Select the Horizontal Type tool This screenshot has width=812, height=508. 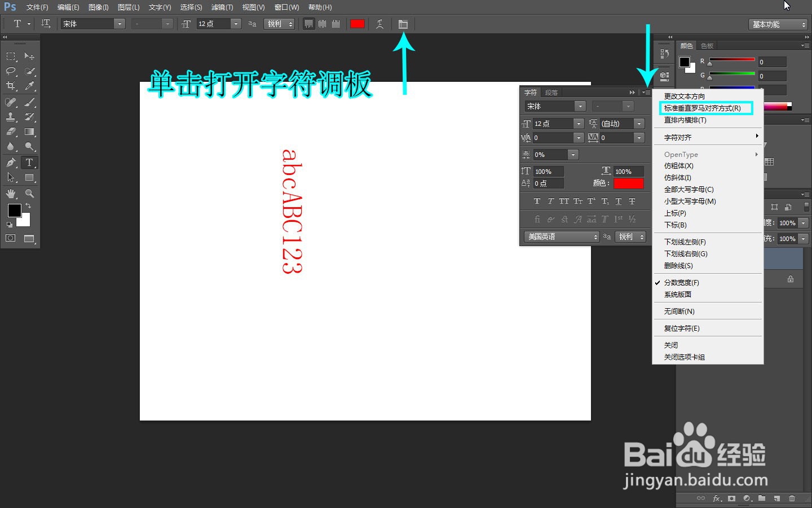click(x=29, y=163)
